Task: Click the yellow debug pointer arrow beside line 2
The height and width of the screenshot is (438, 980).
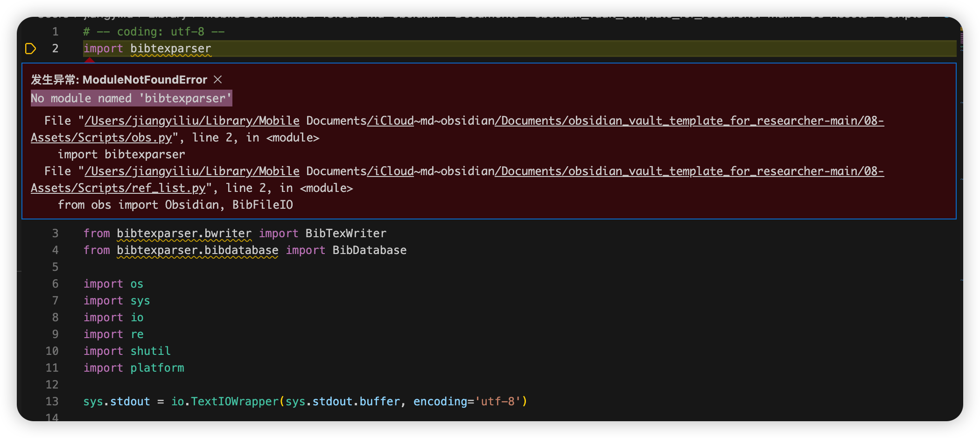Action: click(31, 48)
